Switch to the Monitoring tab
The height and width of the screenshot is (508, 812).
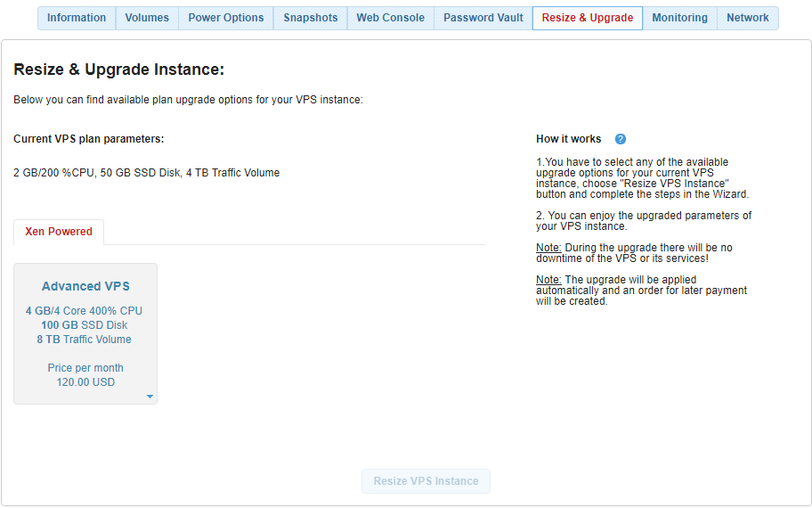point(679,18)
